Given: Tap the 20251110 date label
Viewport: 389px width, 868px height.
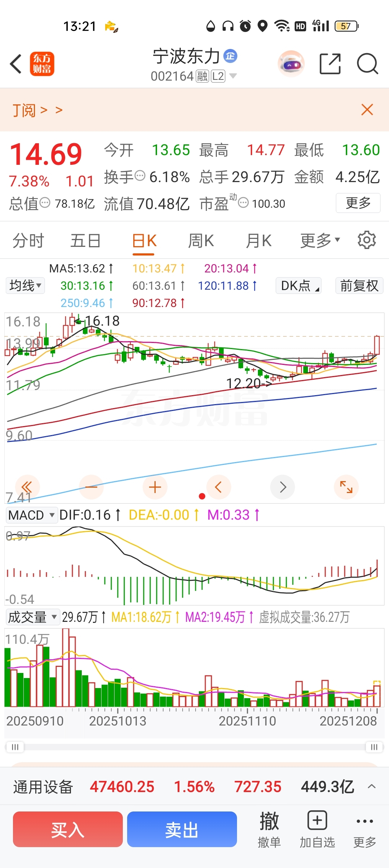Looking at the screenshot, I should pyautogui.click(x=247, y=721).
